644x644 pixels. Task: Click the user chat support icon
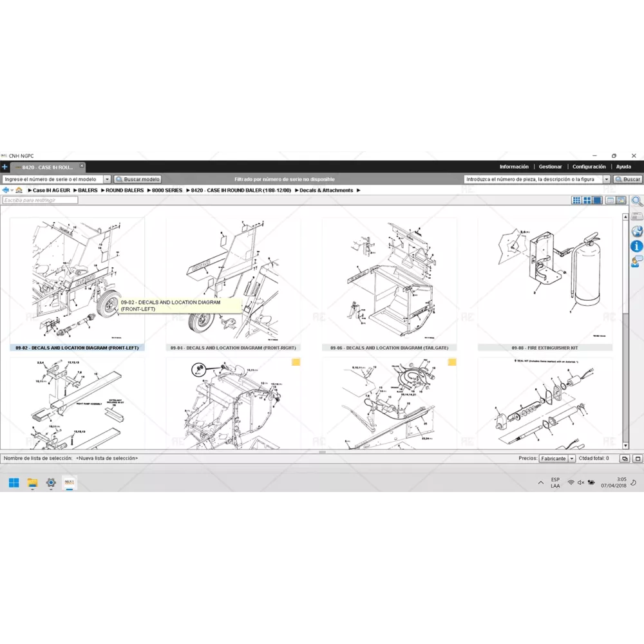click(637, 261)
